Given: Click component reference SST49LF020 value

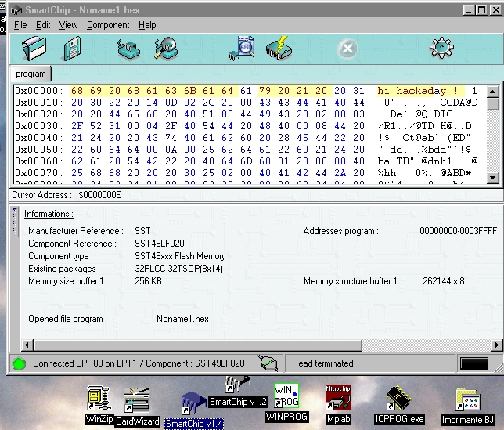Looking at the screenshot, I should coord(160,244).
